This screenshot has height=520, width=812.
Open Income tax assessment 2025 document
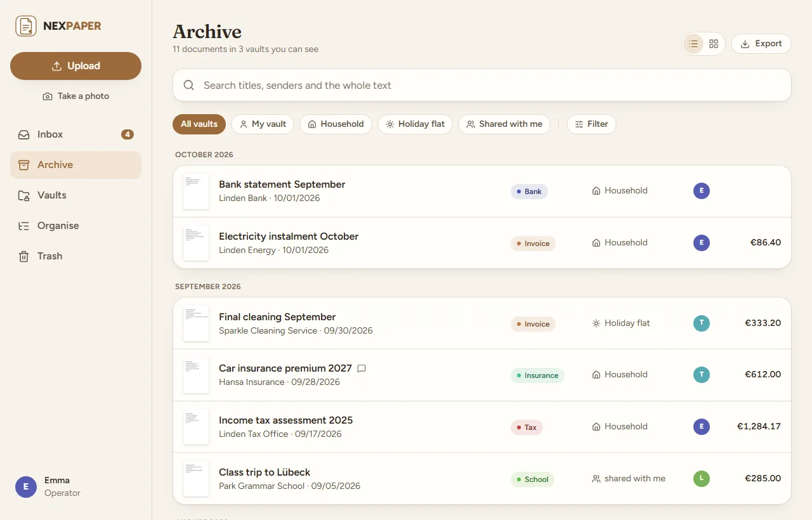[x=482, y=427]
